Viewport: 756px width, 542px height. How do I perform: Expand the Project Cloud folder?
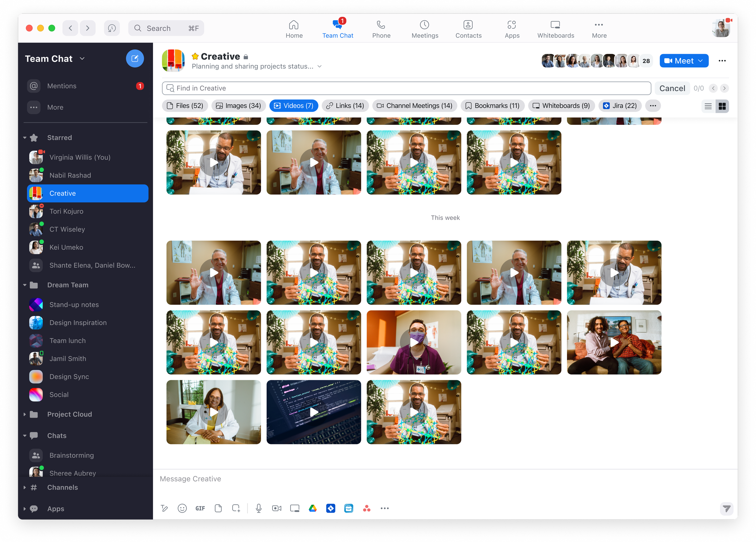25,414
